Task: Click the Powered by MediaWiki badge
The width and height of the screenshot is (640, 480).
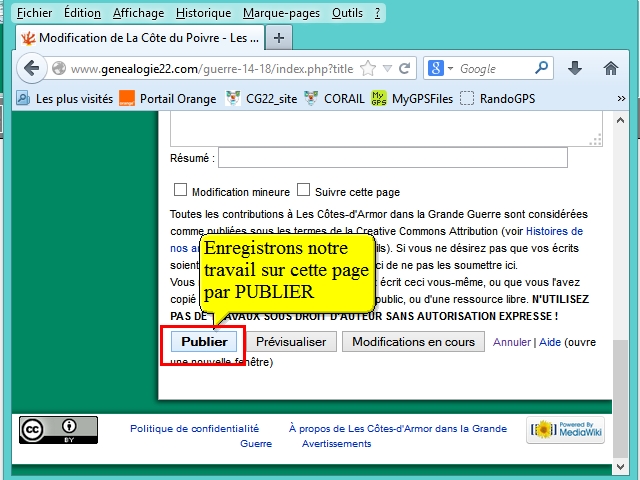Action: click(565, 430)
